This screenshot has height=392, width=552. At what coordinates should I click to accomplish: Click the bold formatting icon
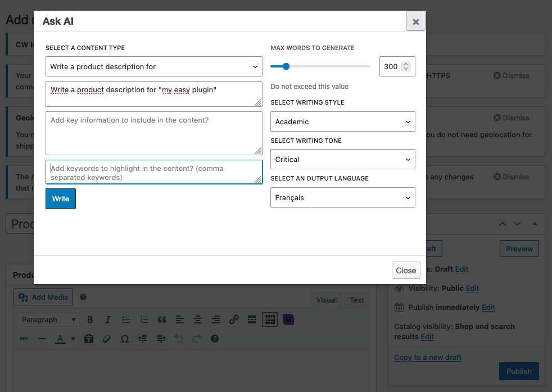click(90, 320)
